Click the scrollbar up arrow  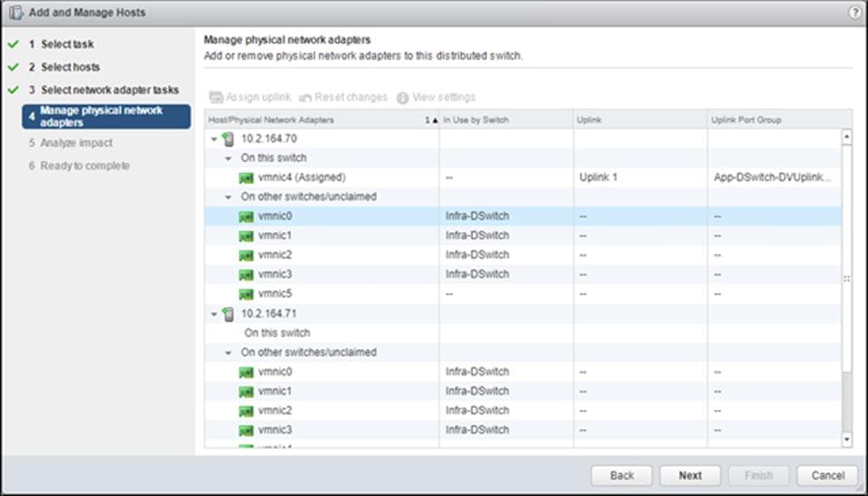coord(846,137)
